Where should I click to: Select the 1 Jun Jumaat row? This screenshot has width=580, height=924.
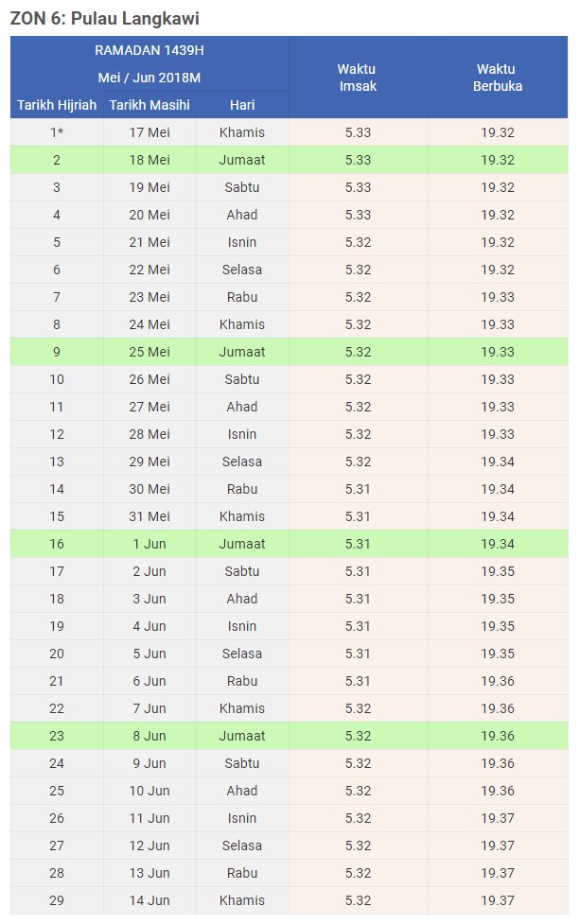pyautogui.click(x=289, y=544)
